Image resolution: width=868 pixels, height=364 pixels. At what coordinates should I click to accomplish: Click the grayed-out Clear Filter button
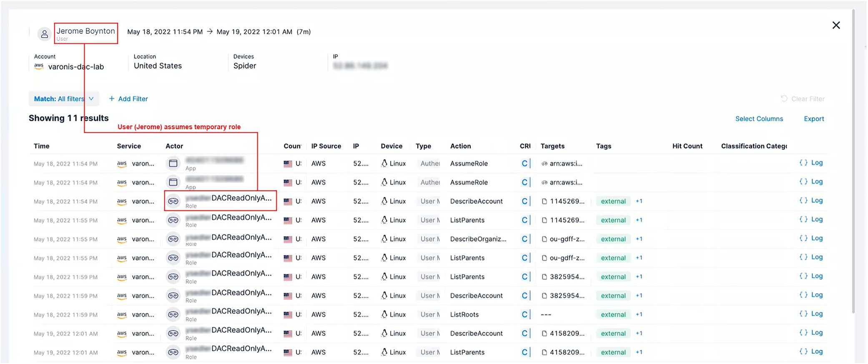[803, 99]
